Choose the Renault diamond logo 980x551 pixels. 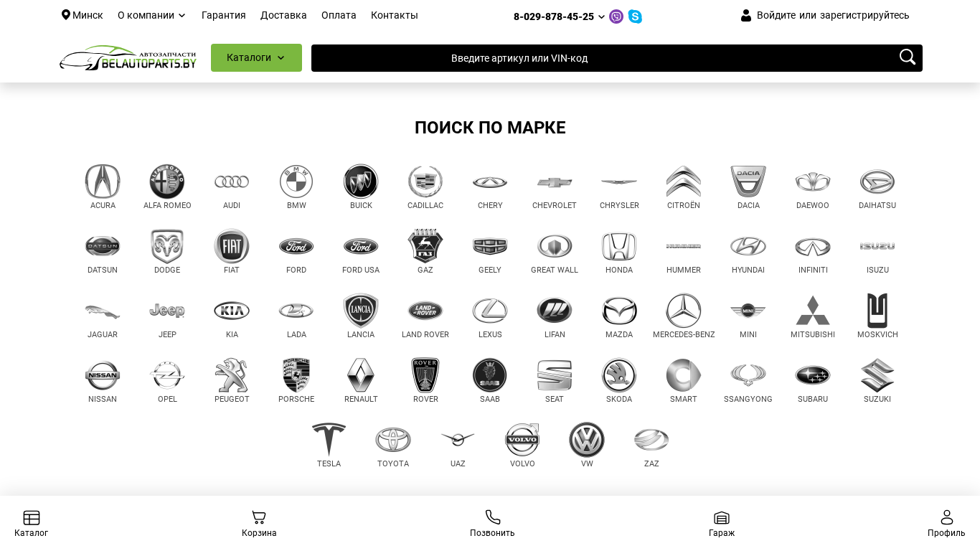(361, 375)
